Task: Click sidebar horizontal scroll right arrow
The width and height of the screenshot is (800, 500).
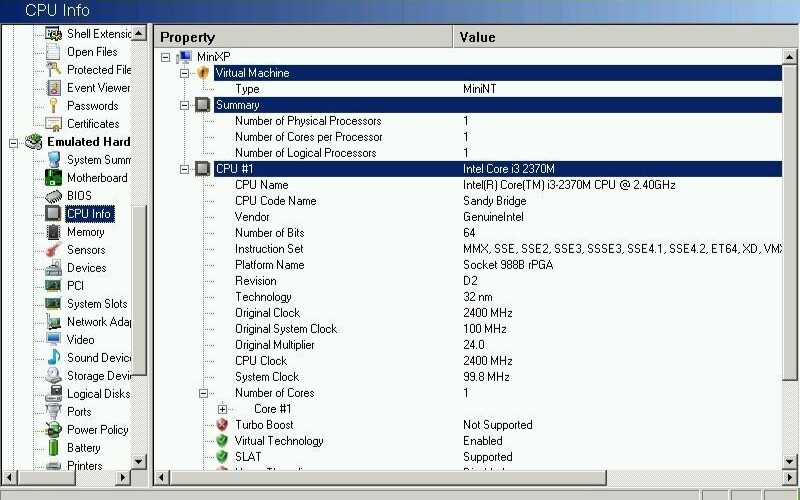Action: tap(122, 478)
